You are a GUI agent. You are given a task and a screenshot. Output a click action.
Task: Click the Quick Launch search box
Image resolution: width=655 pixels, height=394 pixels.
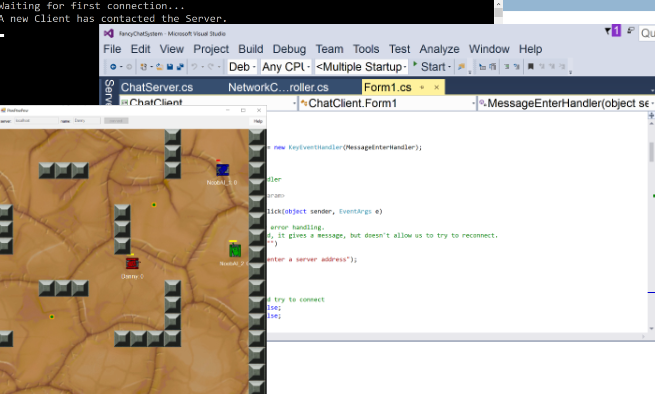tap(647, 33)
